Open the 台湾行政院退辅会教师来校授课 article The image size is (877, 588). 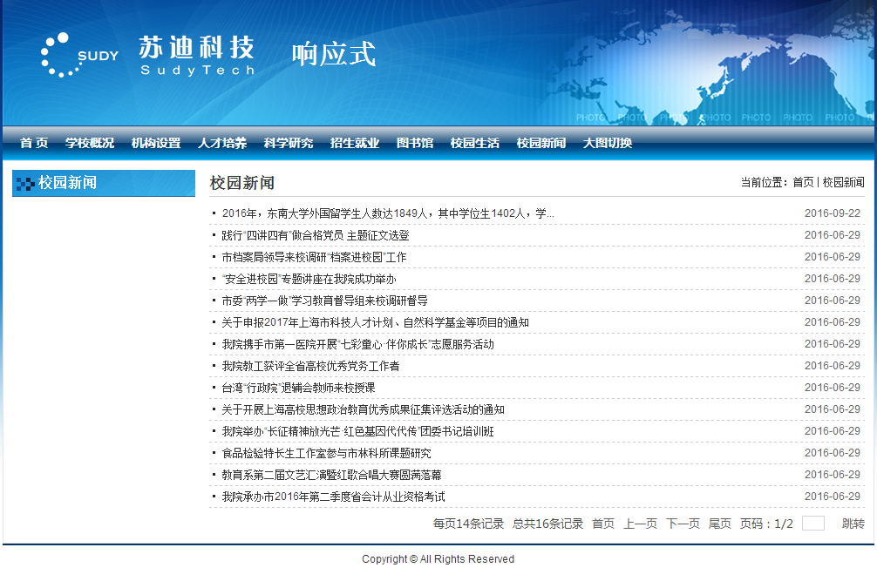coord(298,388)
